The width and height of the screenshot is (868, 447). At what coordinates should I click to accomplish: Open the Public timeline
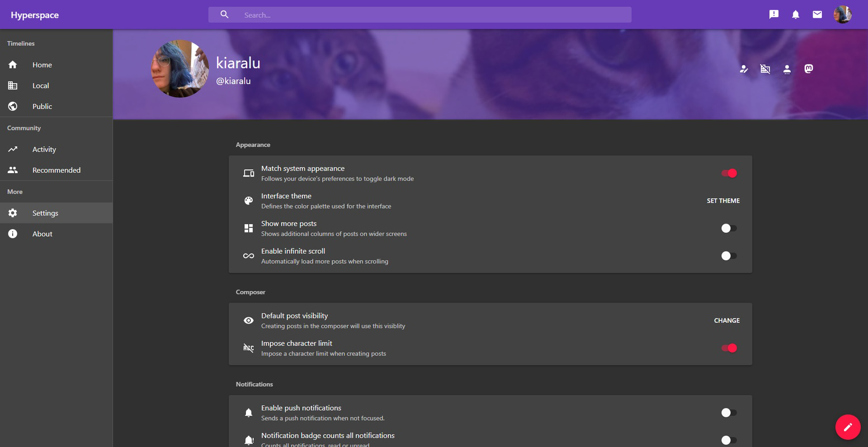(56, 106)
